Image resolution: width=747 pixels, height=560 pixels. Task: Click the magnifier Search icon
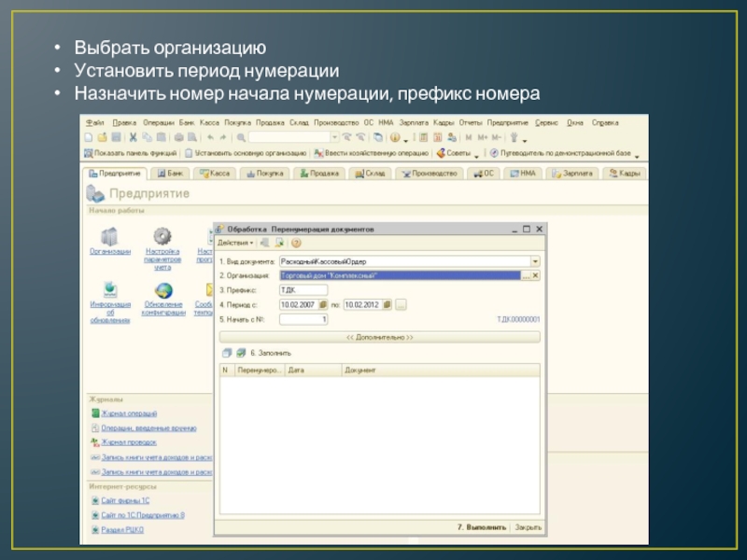click(241, 137)
